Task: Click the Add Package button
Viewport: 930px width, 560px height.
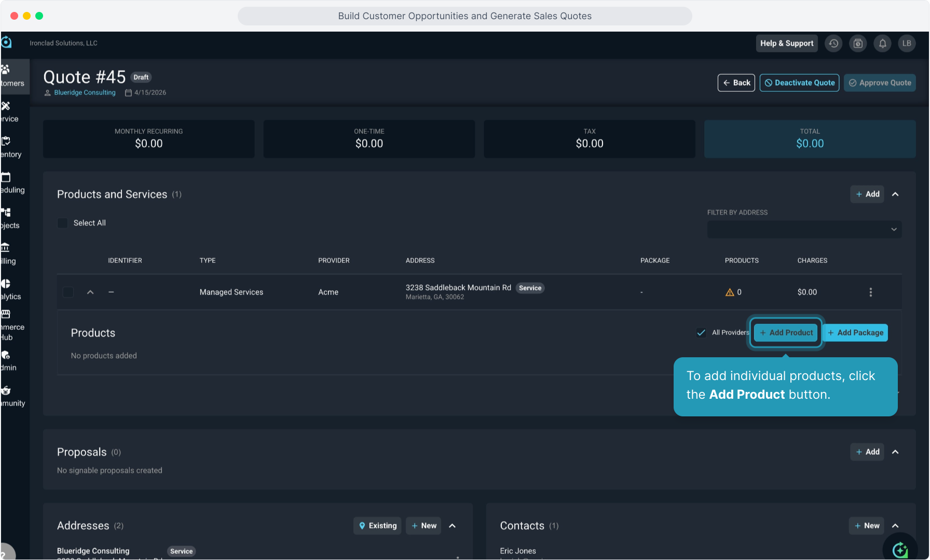Action: tap(855, 333)
